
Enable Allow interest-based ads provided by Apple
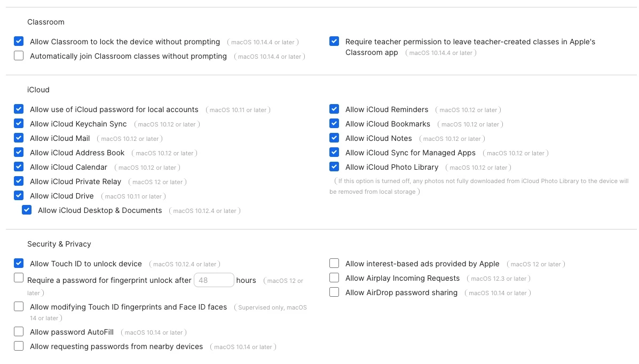(334, 263)
